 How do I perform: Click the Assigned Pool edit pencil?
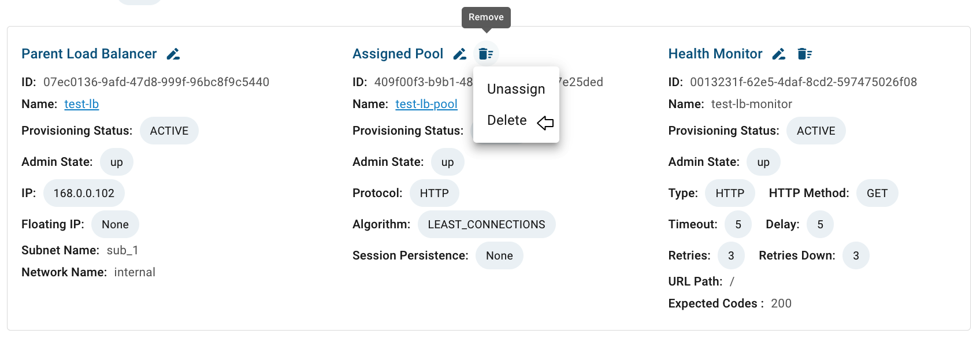(x=460, y=54)
